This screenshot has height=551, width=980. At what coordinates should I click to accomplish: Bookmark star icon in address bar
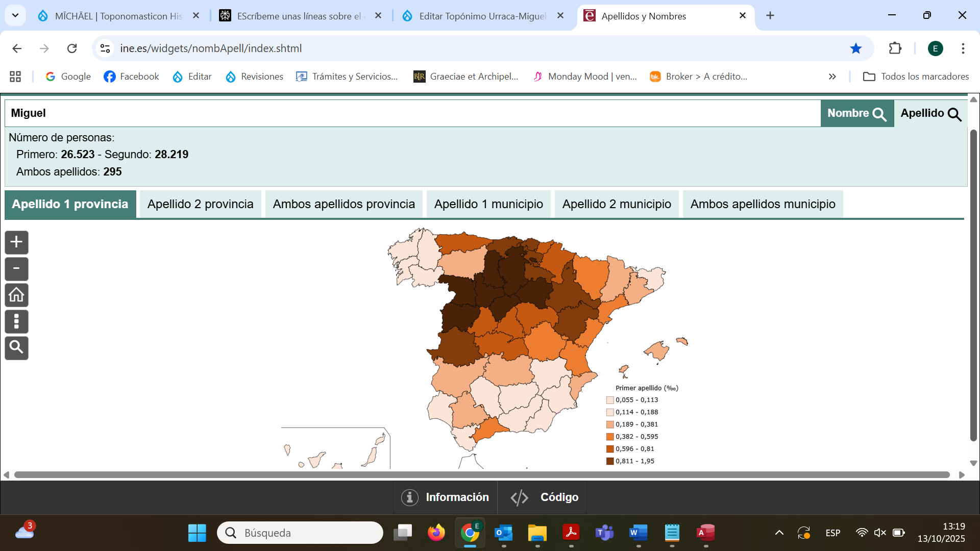point(855,48)
